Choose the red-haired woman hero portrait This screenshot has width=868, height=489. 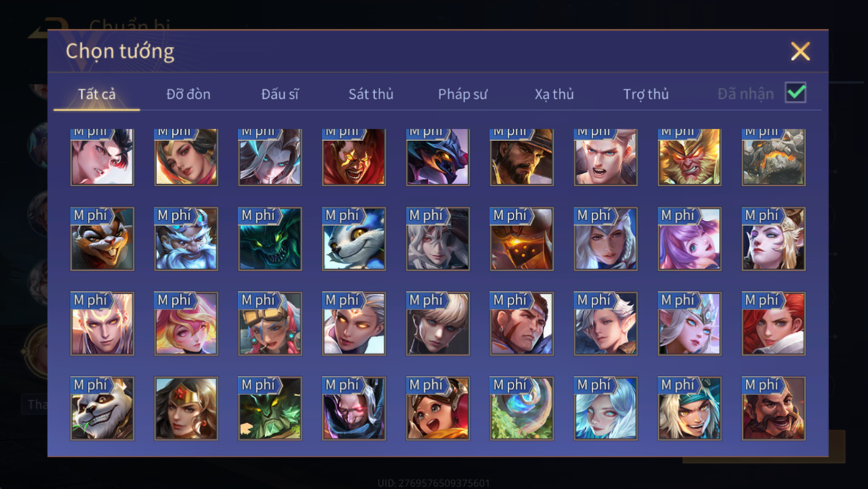[774, 323]
